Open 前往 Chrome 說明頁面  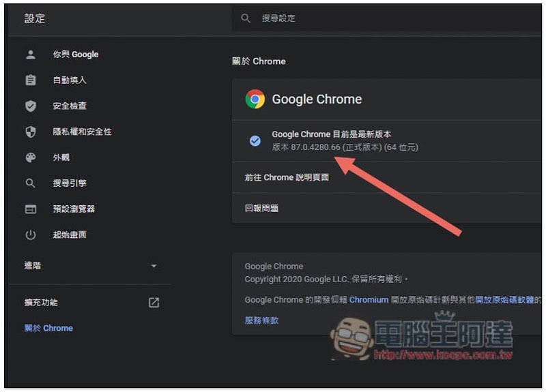click(287, 177)
